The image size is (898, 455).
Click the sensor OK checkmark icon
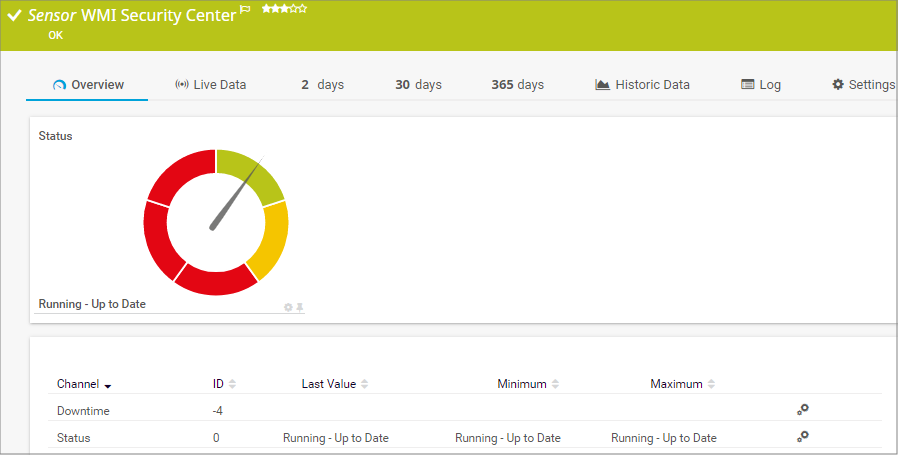pyautogui.click(x=14, y=16)
